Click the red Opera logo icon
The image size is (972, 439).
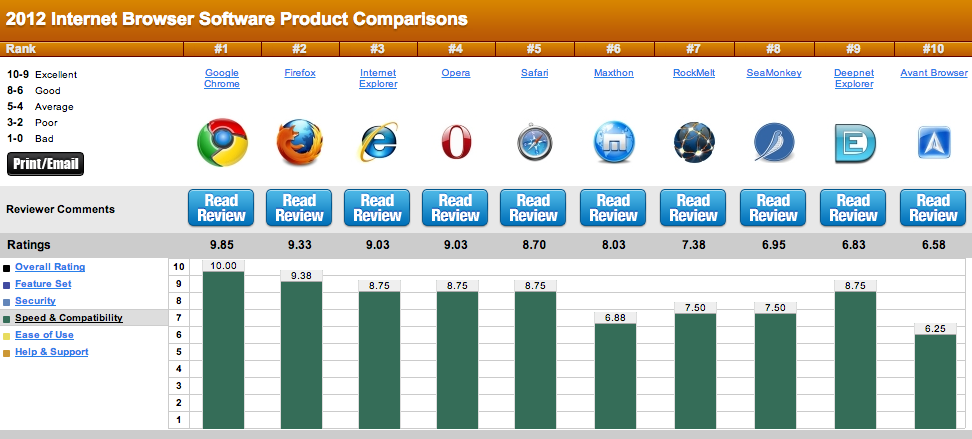tap(456, 142)
